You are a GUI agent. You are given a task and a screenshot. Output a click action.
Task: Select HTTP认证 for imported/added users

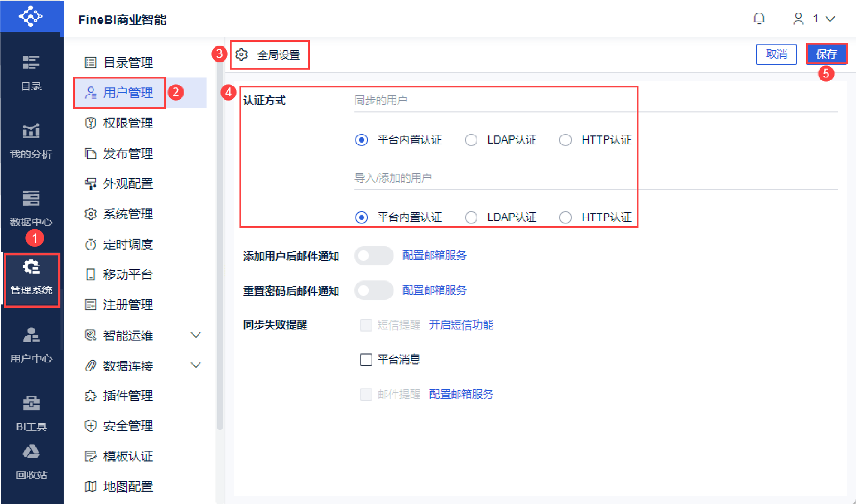pyautogui.click(x=565, y=217)
